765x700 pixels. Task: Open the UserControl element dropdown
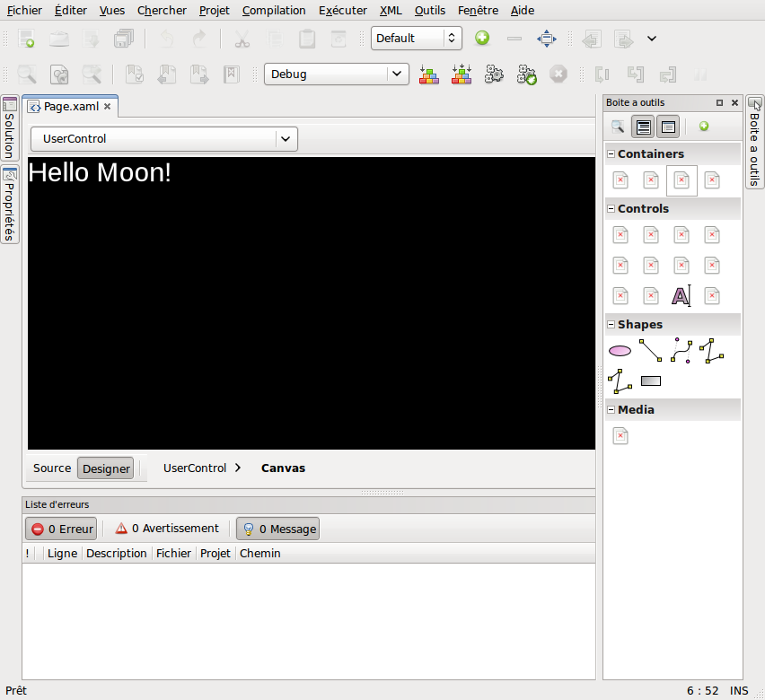164,138
